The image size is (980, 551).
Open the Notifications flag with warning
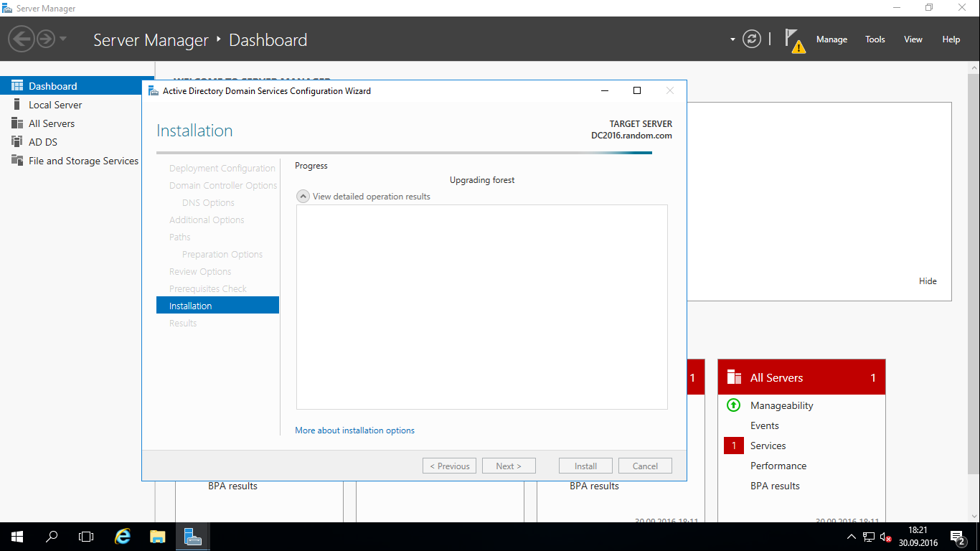(x=795, y=41)
